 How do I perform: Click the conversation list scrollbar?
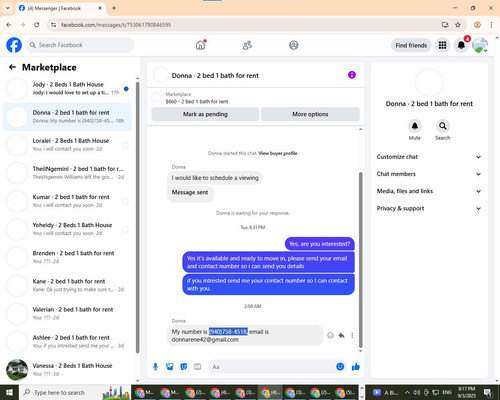point(138,217)
